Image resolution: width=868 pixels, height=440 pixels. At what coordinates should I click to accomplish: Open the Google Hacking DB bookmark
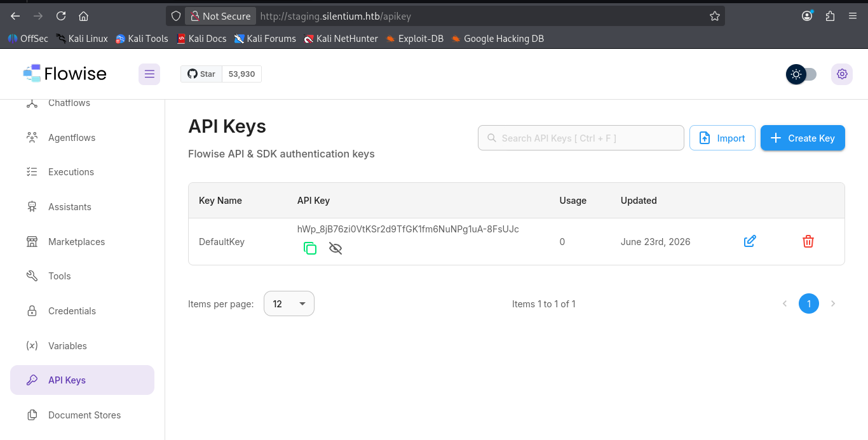click(x=498, y=39)
